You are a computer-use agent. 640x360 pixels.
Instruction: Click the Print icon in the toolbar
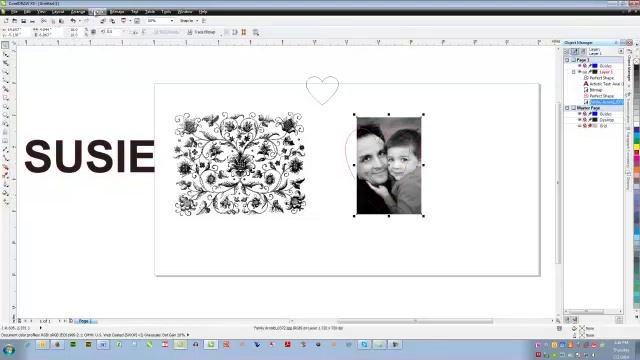(32, 21)
